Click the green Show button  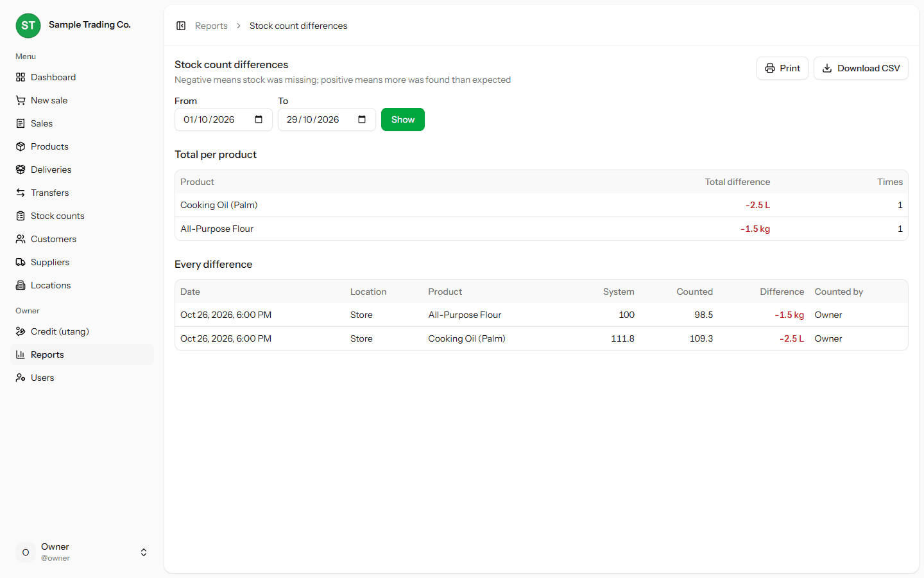pos(403,119)
